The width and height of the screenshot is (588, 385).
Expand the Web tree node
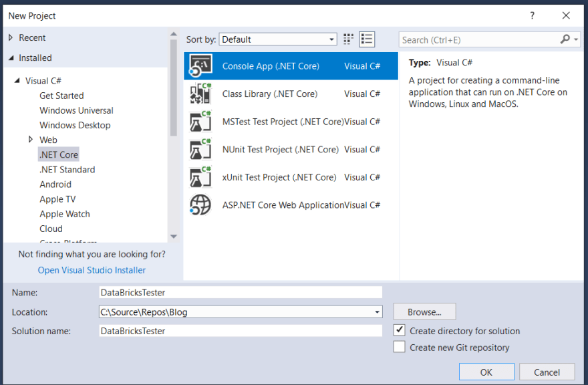pyautogui.click(x=30, y=140)
